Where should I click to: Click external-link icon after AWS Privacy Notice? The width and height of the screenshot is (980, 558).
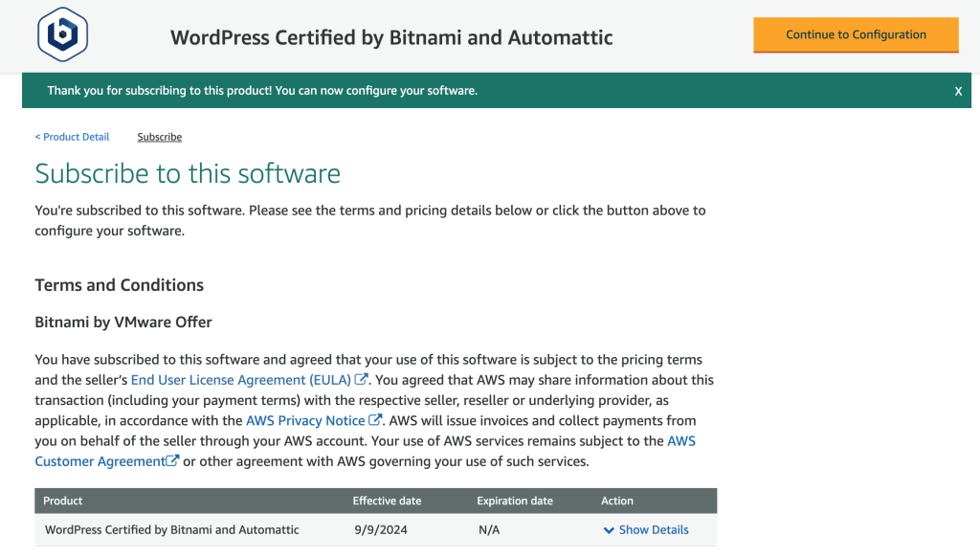pyautogui.click(x=374, y=420)
